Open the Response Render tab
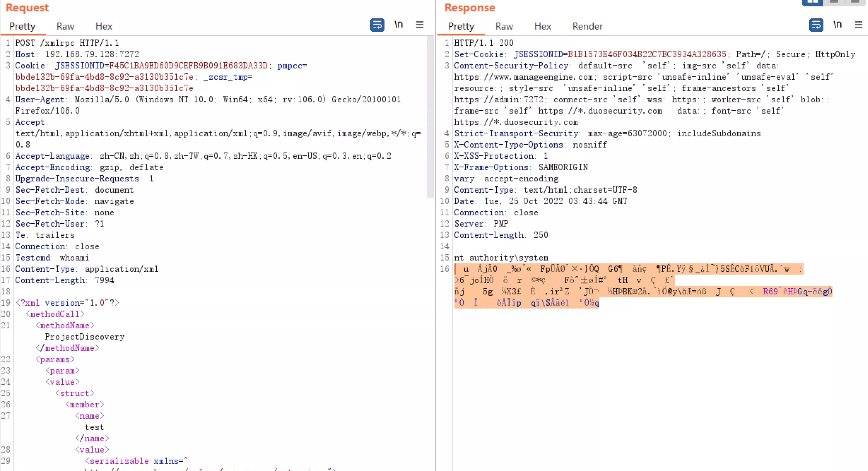This screenshot has height=471, width=868. (x=587, y=26)
